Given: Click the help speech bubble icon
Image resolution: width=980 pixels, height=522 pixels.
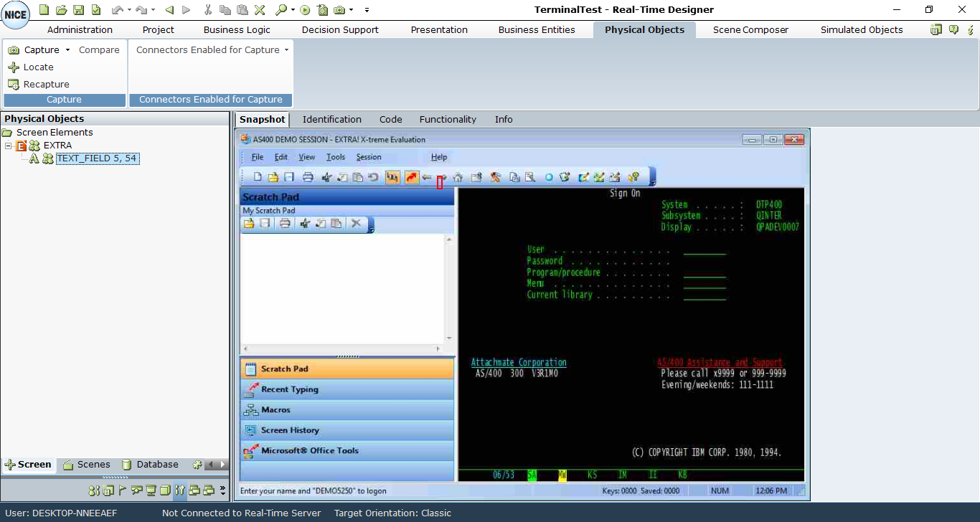Looking at the screenshot, I should [953, 30].
